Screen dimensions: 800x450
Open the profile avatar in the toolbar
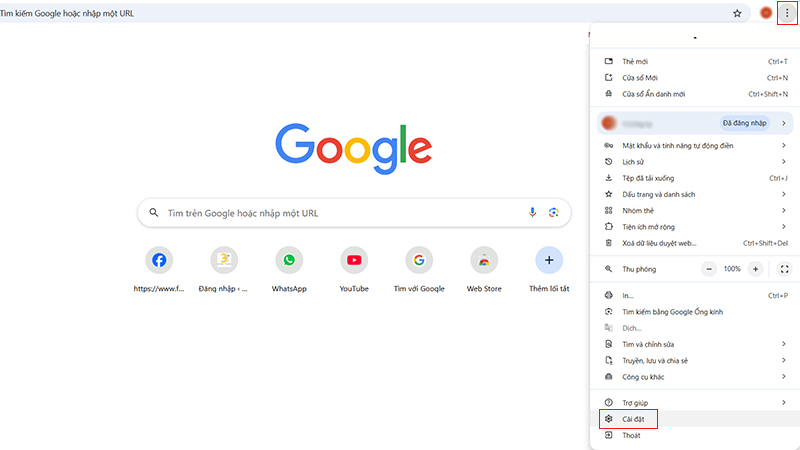766,13
